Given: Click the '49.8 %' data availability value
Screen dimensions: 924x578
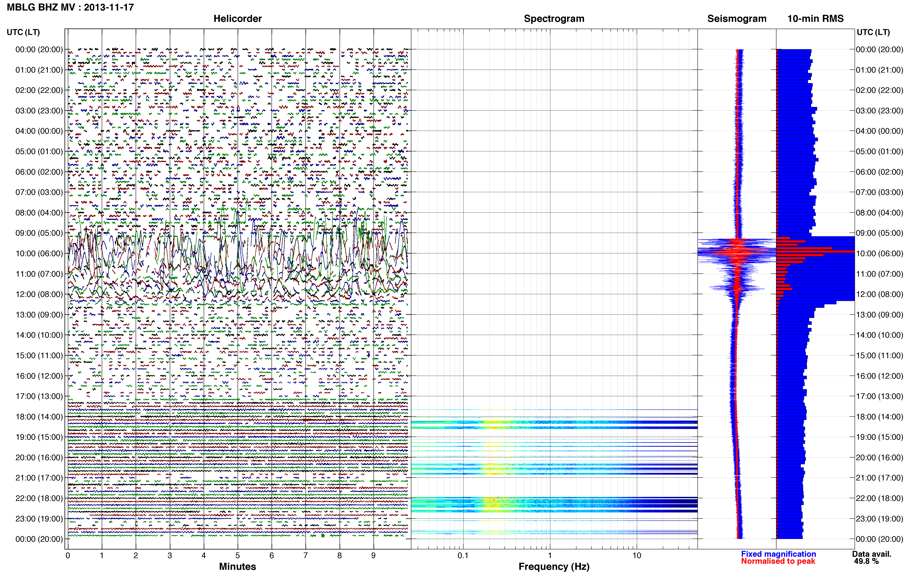Looking at the screenshot, I should [x=867, y=561].
